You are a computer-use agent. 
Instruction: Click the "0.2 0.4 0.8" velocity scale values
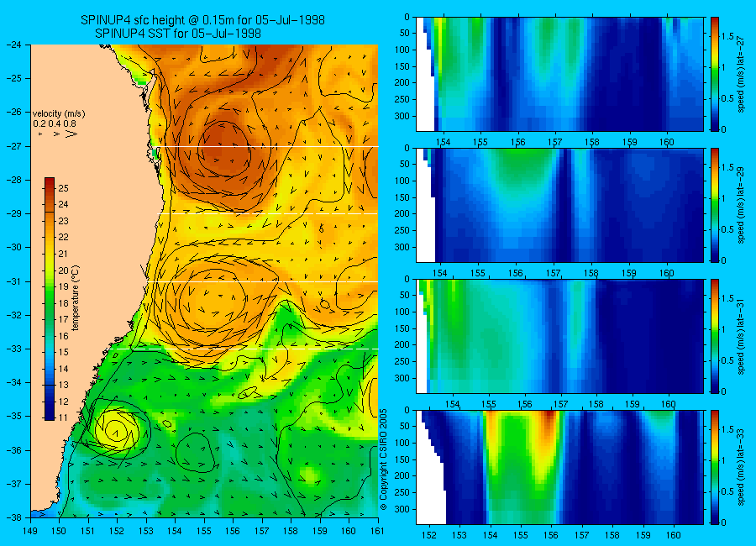[55, 124]
